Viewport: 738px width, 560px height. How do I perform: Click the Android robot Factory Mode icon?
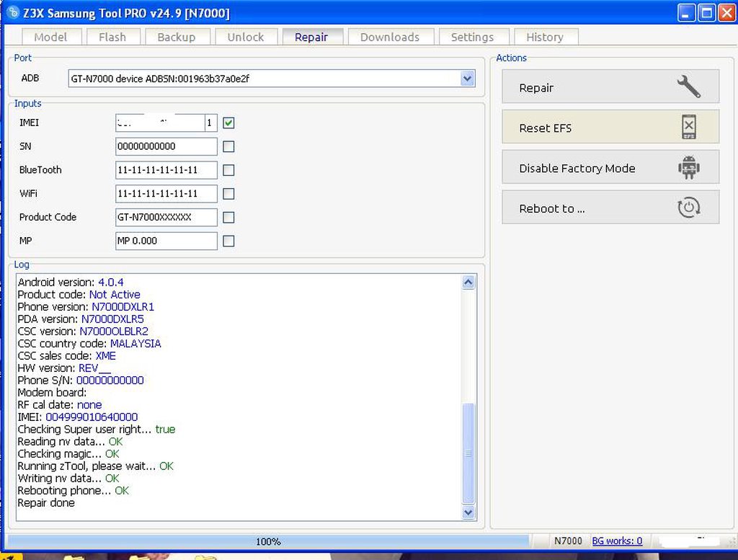pos(688,168)
